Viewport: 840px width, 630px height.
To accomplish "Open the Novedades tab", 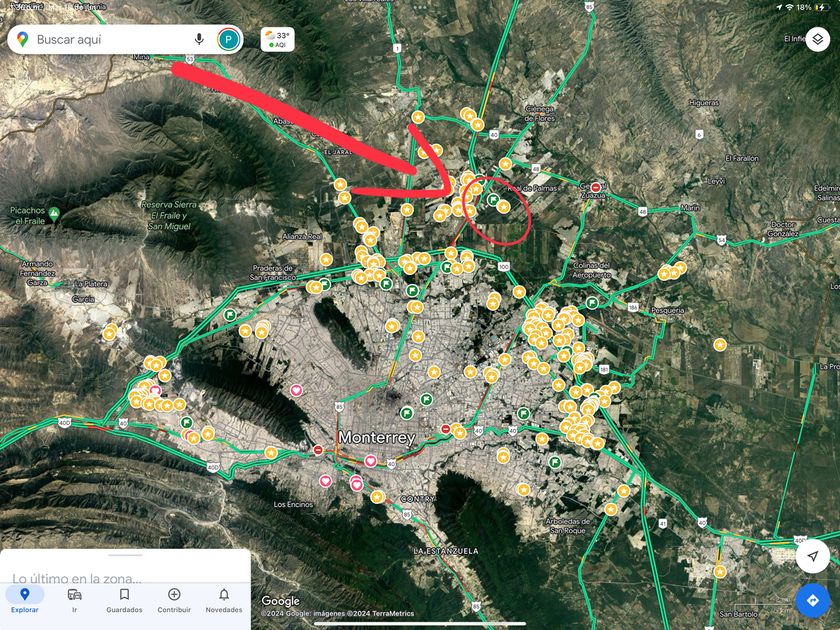I will point(224,600).
